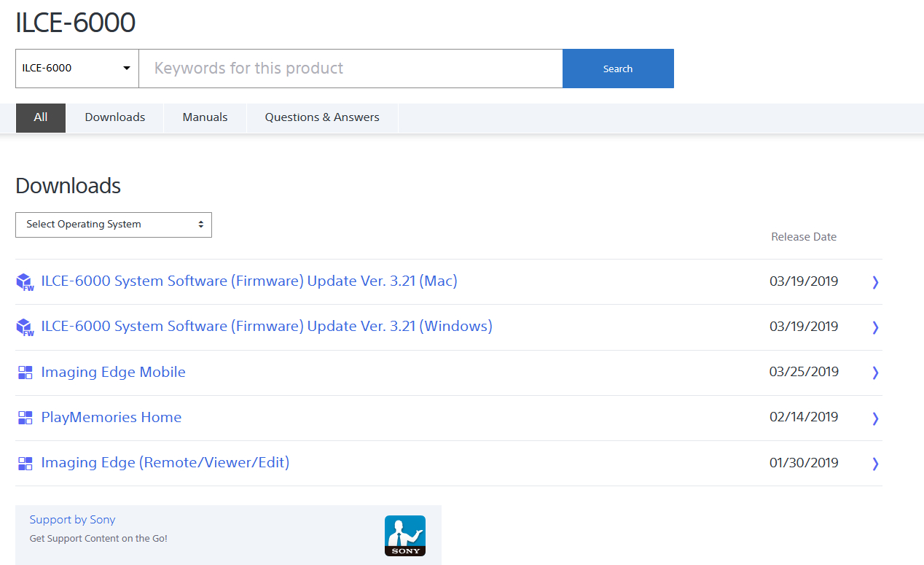Focus the Keywords for this product field

pyautogui.click(x=351, y=69)
